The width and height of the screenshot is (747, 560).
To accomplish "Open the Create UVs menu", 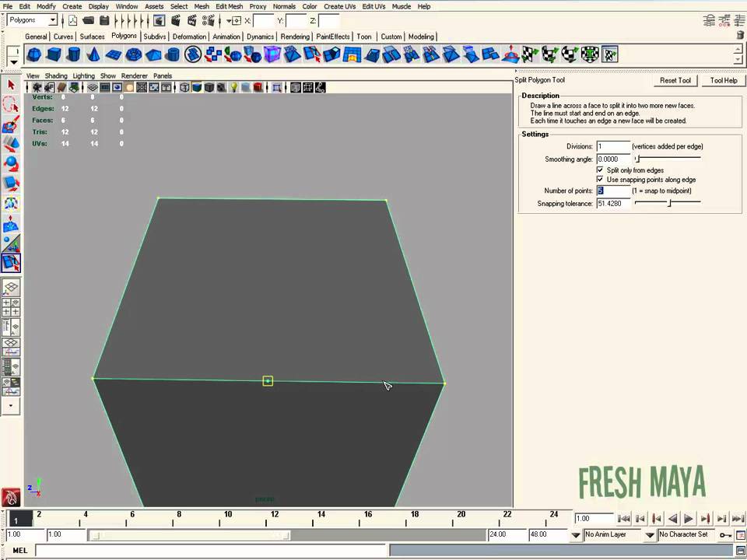I will 340,6.
